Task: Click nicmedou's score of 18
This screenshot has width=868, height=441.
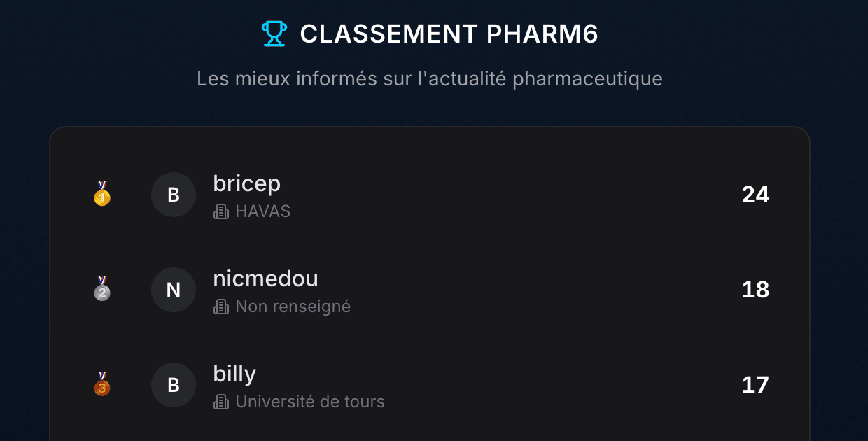Action: 755,290
